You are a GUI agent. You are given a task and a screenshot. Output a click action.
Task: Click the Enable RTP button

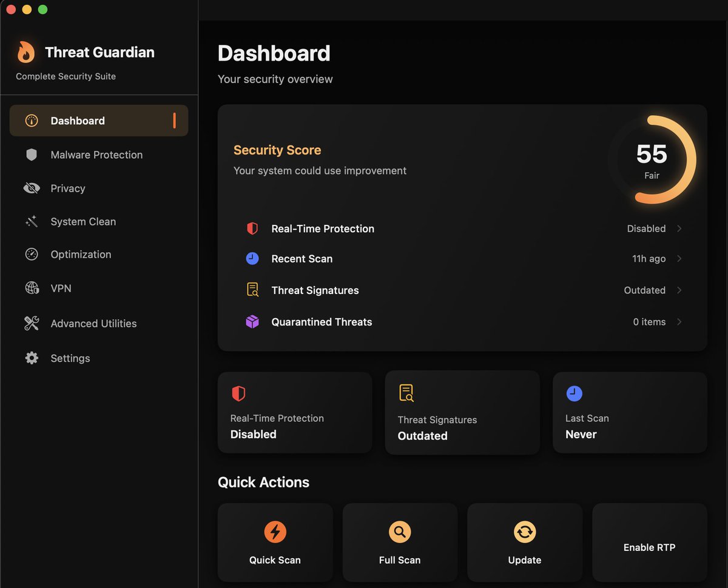point(650,543)
